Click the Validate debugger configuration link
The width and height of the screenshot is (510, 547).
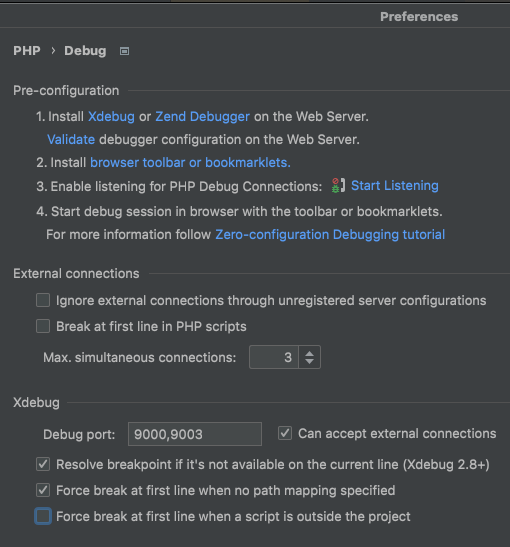tap(71, 140)
